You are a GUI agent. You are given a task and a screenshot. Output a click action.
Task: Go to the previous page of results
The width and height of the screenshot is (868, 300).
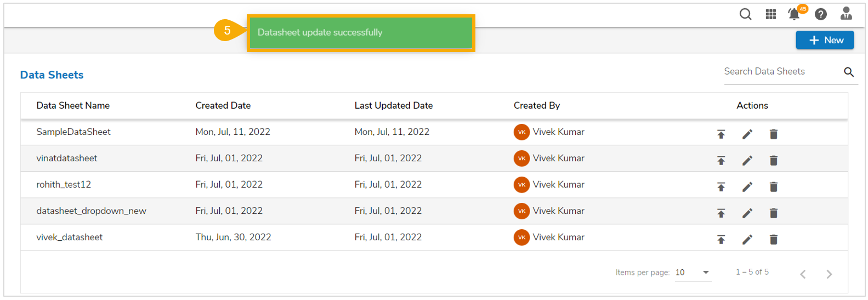point(803,274)
